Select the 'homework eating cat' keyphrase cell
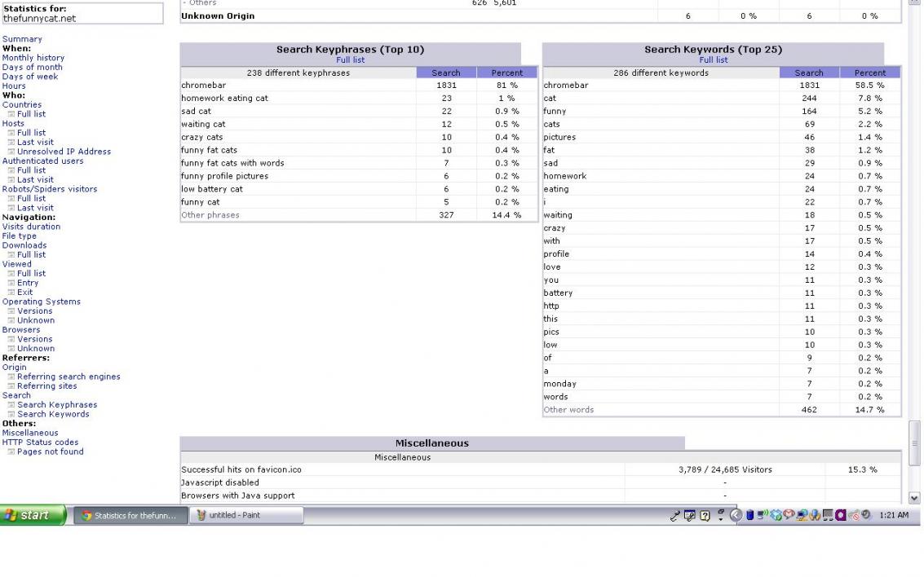The image size is (924, 577). (298, 99)
